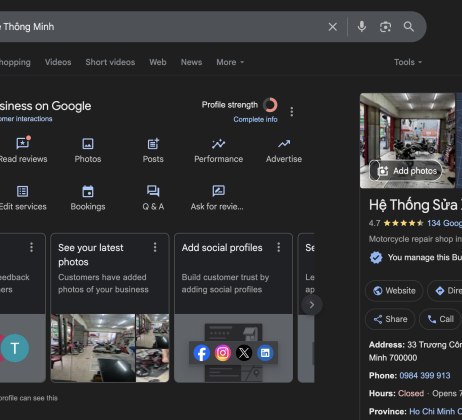Switch to Short videos tab

click(x=110, y=62)
